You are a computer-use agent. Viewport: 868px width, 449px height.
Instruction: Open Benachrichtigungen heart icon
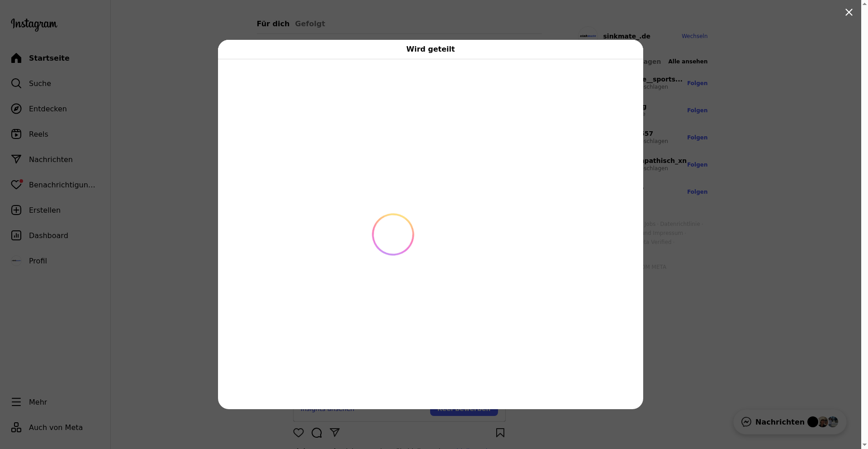click(16, 185)
